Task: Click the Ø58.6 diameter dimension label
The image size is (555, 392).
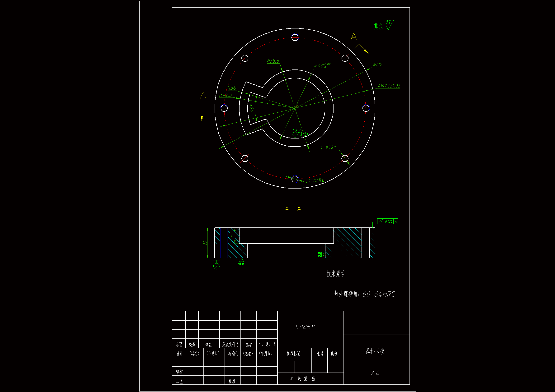Action: [273, 61]
